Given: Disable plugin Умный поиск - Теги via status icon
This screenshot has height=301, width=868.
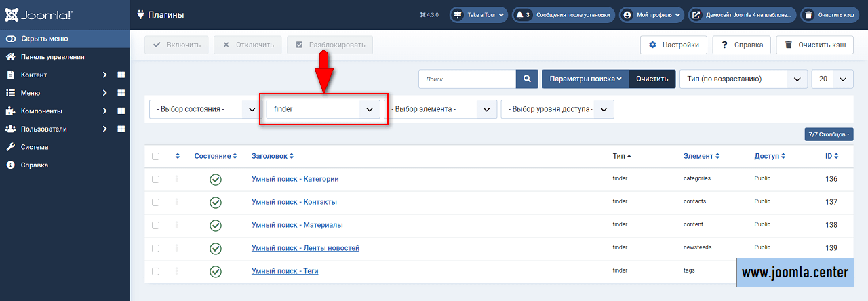Looking at the screenshot, I should (x=216, y=271).
